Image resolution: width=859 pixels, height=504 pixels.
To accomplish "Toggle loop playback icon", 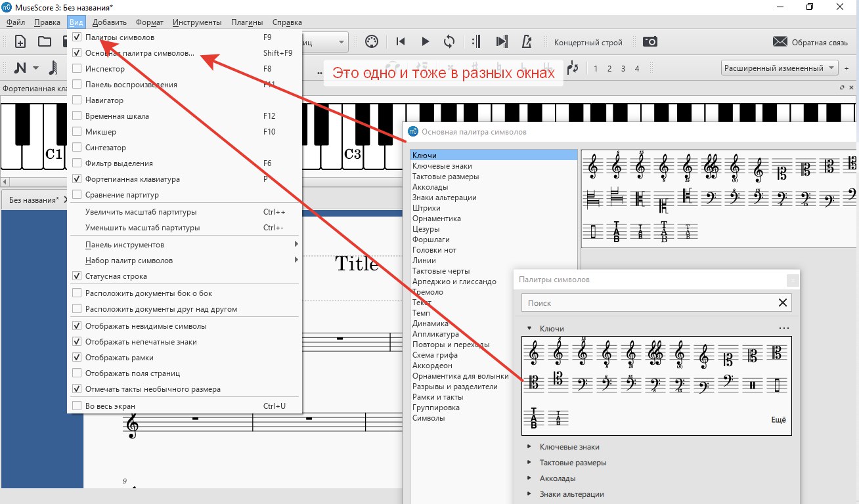I will click(449, 41).
